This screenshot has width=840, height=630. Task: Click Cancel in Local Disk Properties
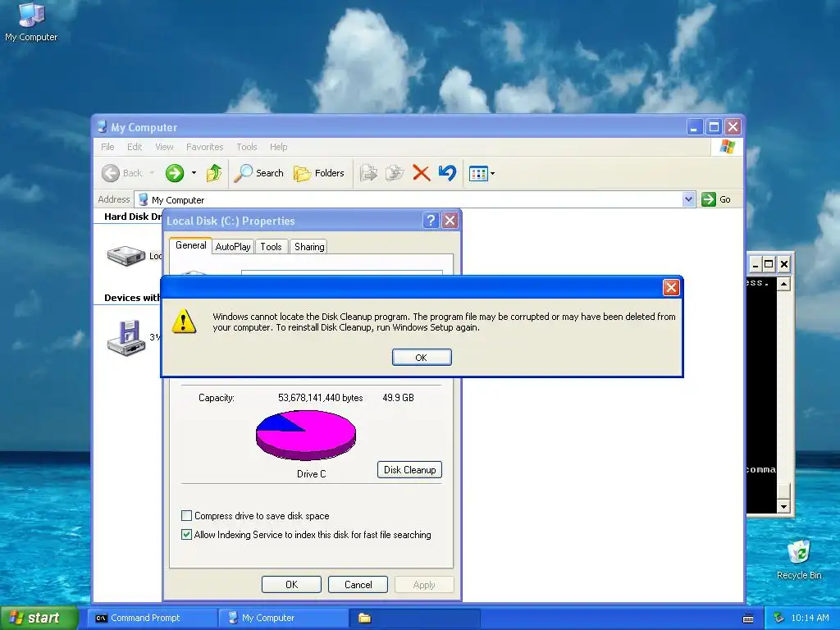[358, 584]
